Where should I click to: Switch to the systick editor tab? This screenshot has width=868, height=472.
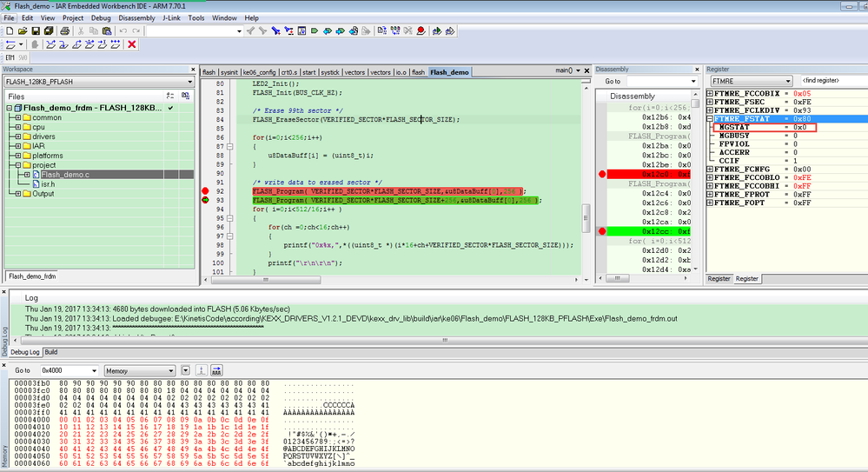tap(331, 72)
